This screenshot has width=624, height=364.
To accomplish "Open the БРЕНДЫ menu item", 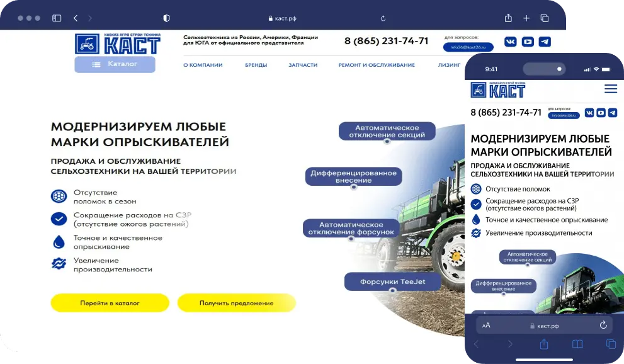I will click(x=256, y=65).
